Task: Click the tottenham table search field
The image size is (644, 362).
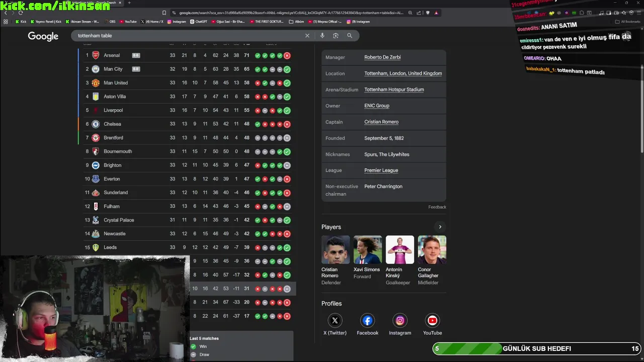Action: (189, 36)
